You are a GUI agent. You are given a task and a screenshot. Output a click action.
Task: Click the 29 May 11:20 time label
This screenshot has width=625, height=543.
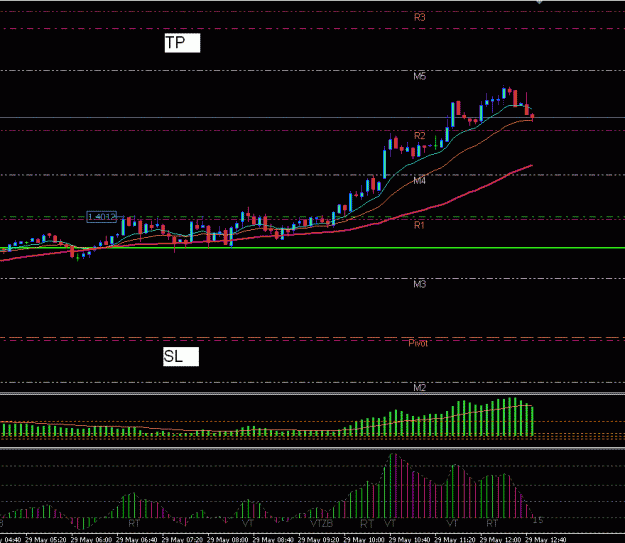[x=455, y=540]
